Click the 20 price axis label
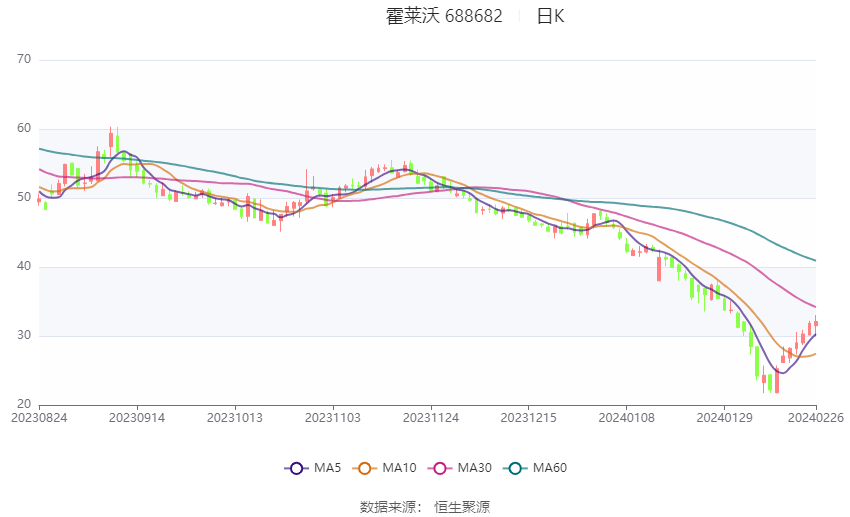850x517 pixels. point(24,404)
